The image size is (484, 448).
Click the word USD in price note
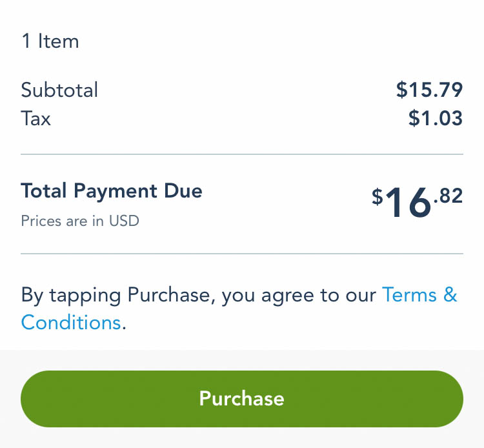(124, 221)
